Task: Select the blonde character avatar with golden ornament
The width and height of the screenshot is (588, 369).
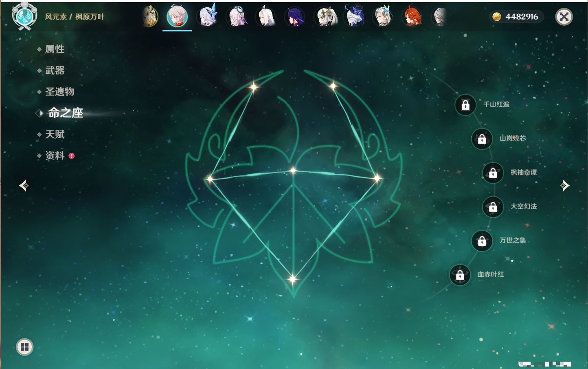Action: click(149, 17)
